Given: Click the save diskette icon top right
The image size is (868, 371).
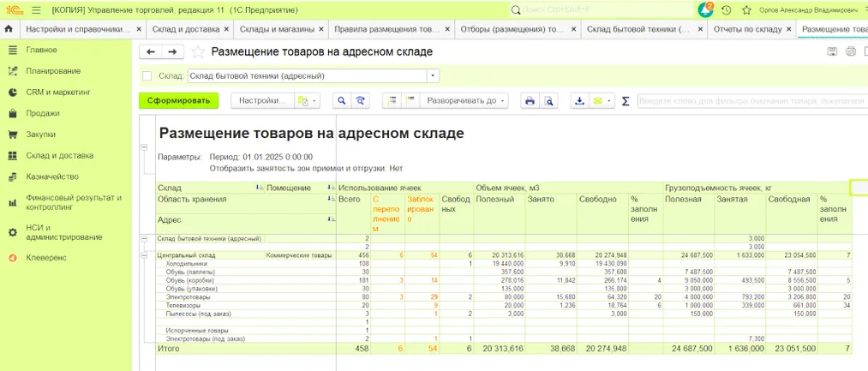Looking at the screenshot, I should [831, 51].
